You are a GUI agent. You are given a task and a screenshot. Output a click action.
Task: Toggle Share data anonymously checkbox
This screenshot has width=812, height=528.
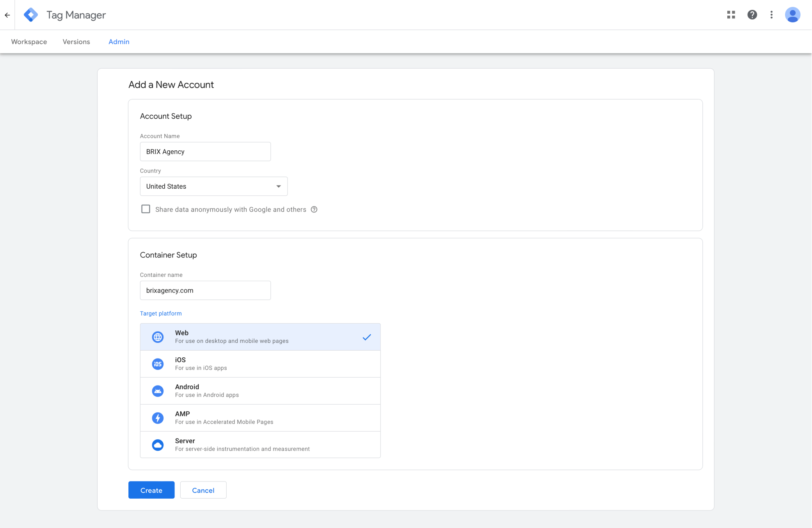point(146,209)
